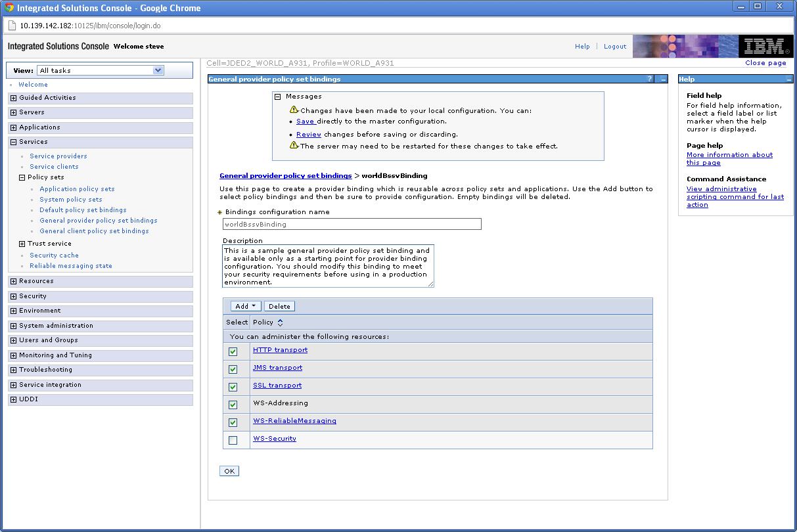Expand the UDDI section
This screenshot has height=532, width=797.
click(x=13, y=399)
